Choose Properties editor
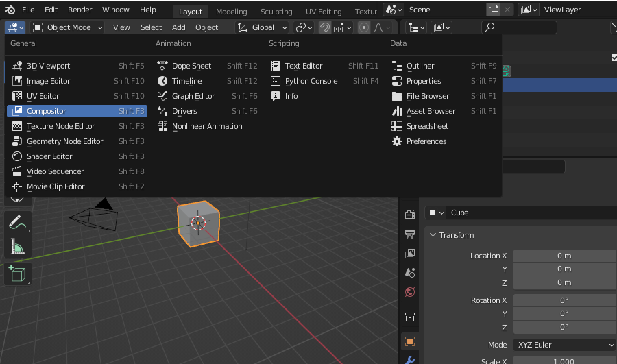Viewport: 617px width, 364px height. (444, 81)
